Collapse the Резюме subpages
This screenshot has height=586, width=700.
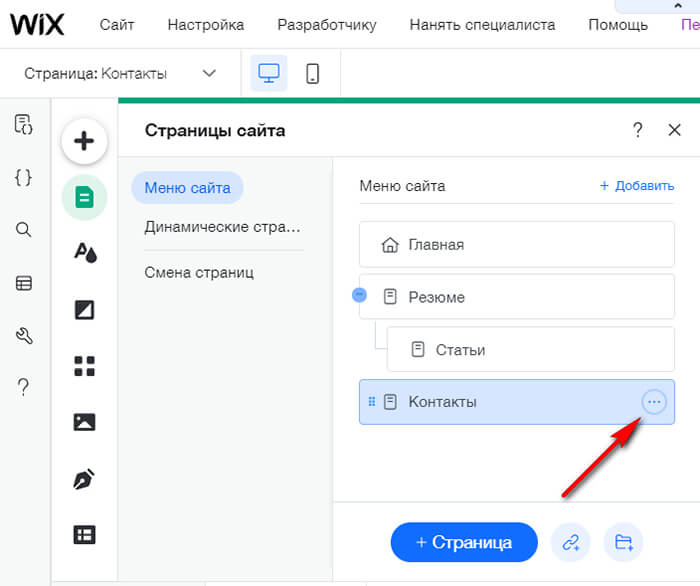click(360, 295)
